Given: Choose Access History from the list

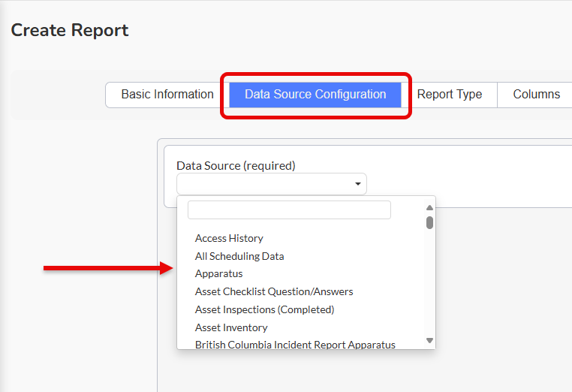Looking at the screenshot, I should [229, 238].
